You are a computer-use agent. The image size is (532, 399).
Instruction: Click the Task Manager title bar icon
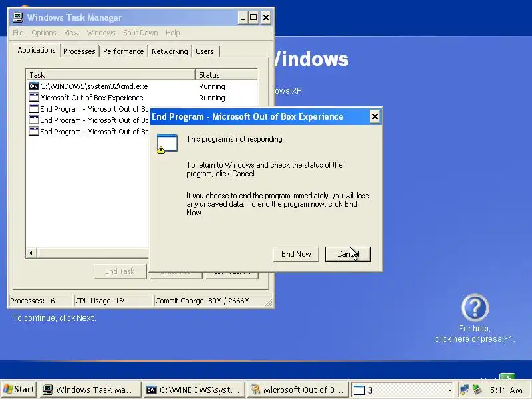[x=18, y=17]
